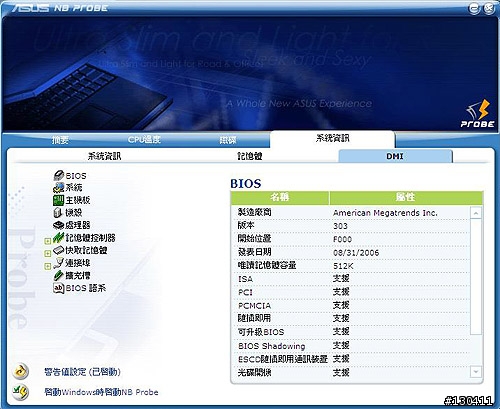The height and width of the screenshot is (409, 500).
Task: Select 擴充槽 tree item label
Action: pyautogui.click(x=78, y=275)
